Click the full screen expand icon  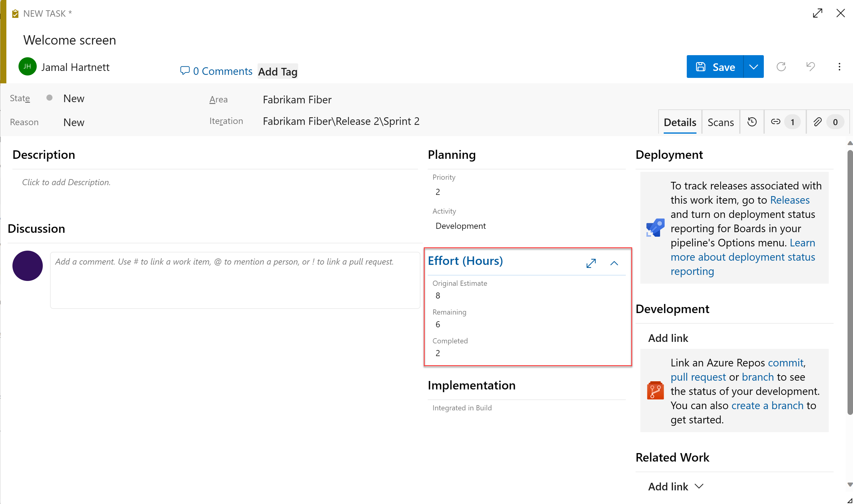[818, 13]
